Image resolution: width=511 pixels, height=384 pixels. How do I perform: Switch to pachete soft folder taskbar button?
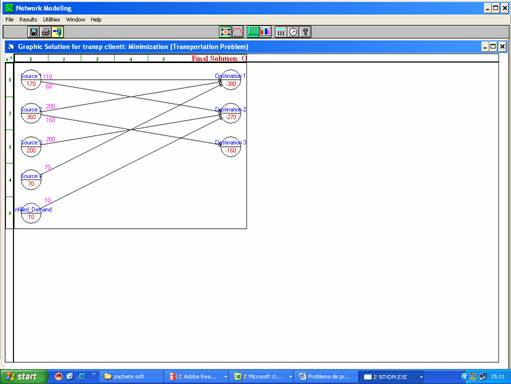pyautogui.click(x=131, y=377)
